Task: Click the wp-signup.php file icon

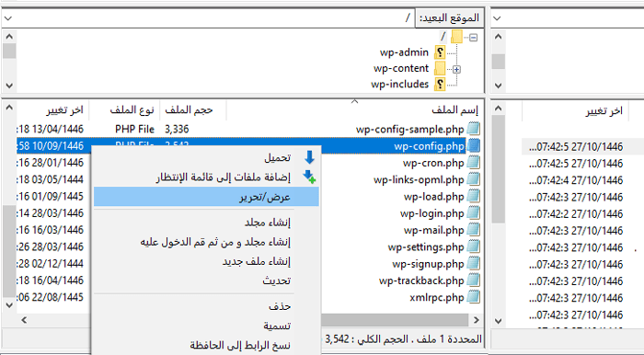Action: coord(474,264)
